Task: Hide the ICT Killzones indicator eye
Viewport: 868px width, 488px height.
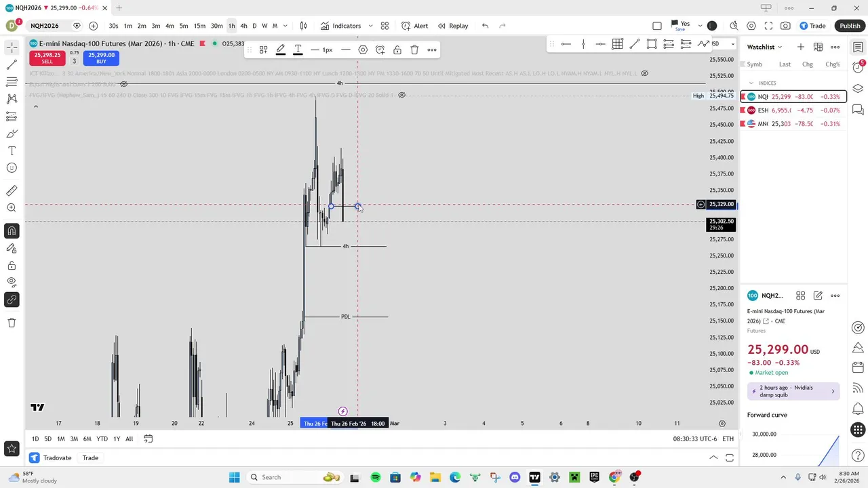Action: click(x=645, y=73)
